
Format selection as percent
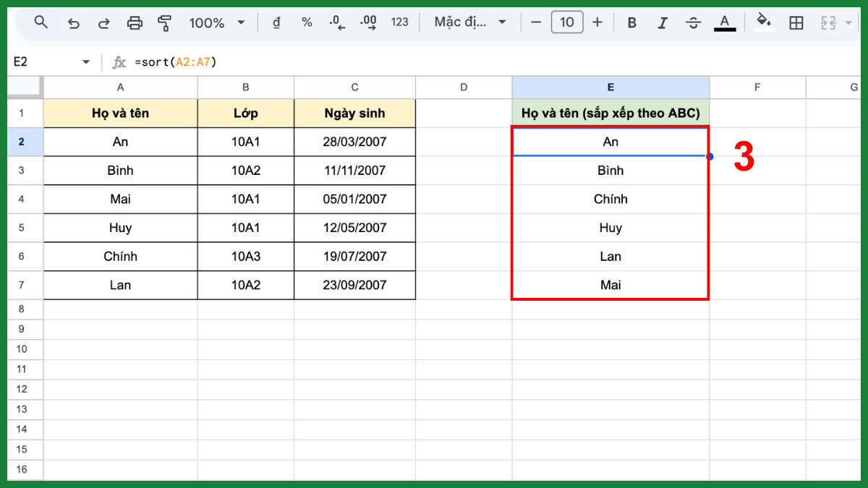tap(307, 22)
